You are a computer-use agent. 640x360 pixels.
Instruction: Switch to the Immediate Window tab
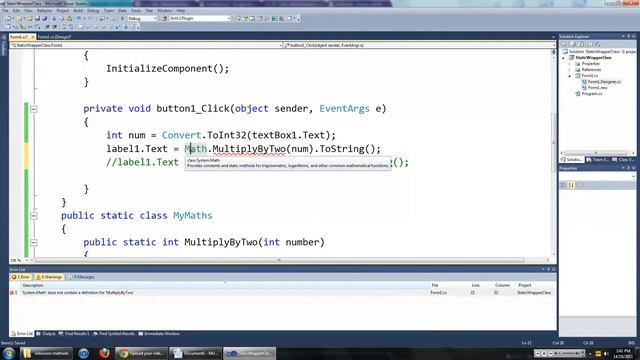159,334
